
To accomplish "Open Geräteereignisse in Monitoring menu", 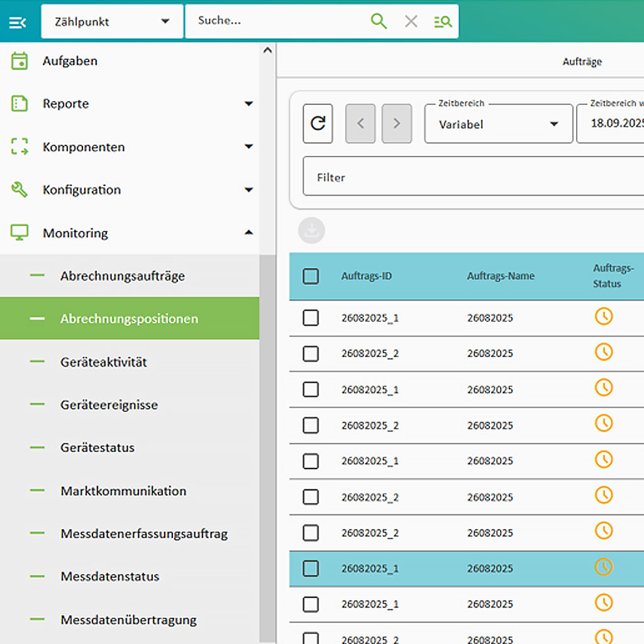I will (x=109, y=405).
